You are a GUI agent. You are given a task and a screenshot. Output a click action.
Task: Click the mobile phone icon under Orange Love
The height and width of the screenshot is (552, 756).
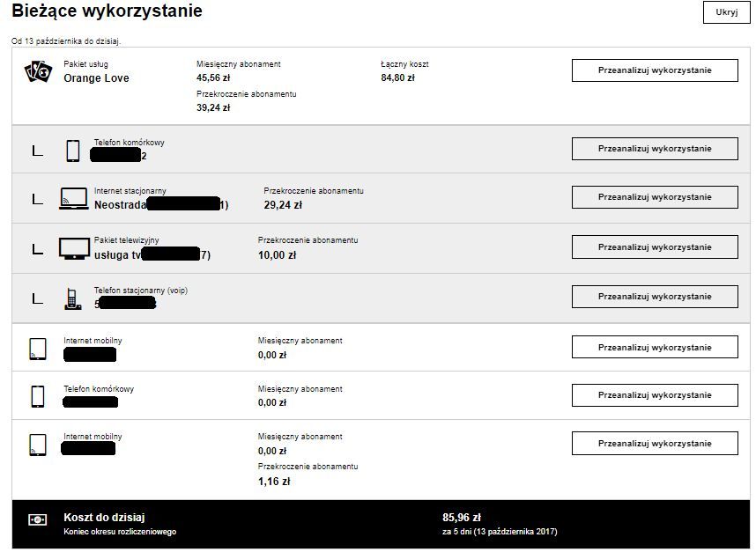[73, 151]
